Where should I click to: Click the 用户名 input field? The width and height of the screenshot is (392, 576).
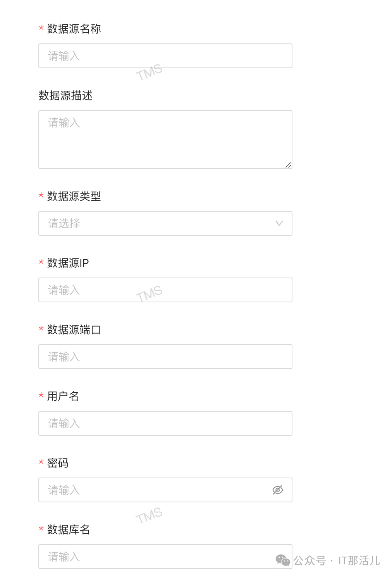[165, 423]
